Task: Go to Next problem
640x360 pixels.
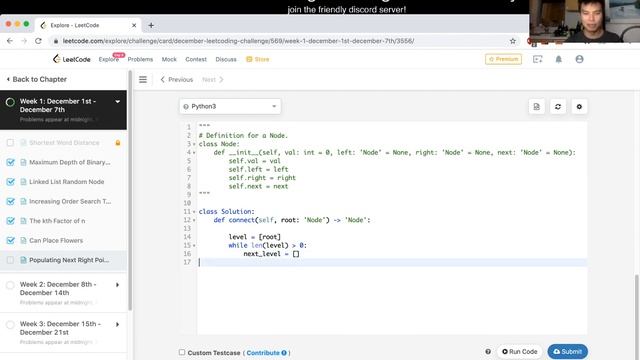Action: click(213, 80)
